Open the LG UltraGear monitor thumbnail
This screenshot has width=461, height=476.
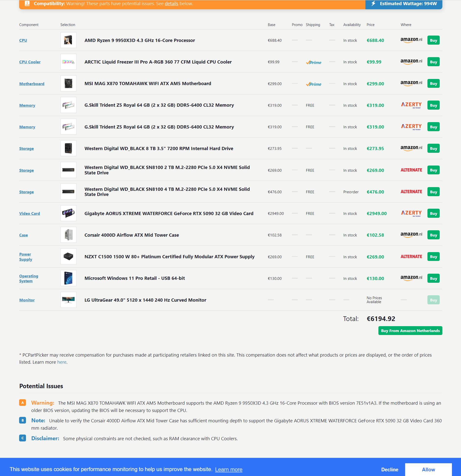pyautogui.click(x=68, y=300)
